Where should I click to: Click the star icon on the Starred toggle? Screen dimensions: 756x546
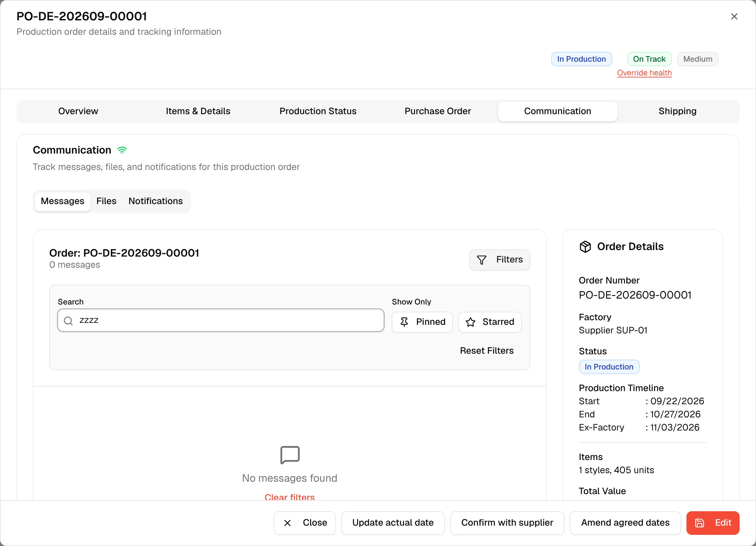(x=470, y=322)
